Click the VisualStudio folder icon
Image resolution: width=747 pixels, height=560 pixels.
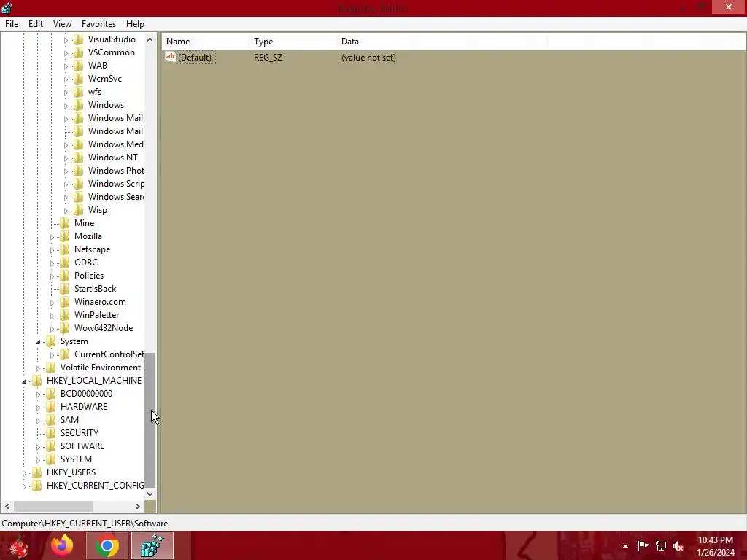point(79,39)
